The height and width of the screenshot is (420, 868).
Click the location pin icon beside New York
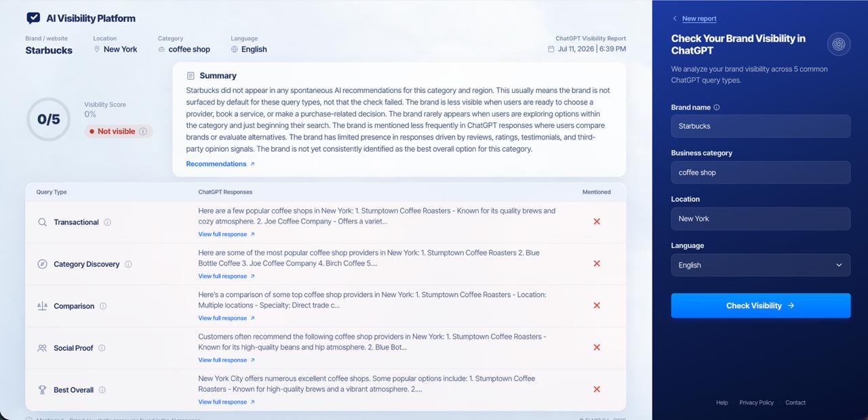97,49
